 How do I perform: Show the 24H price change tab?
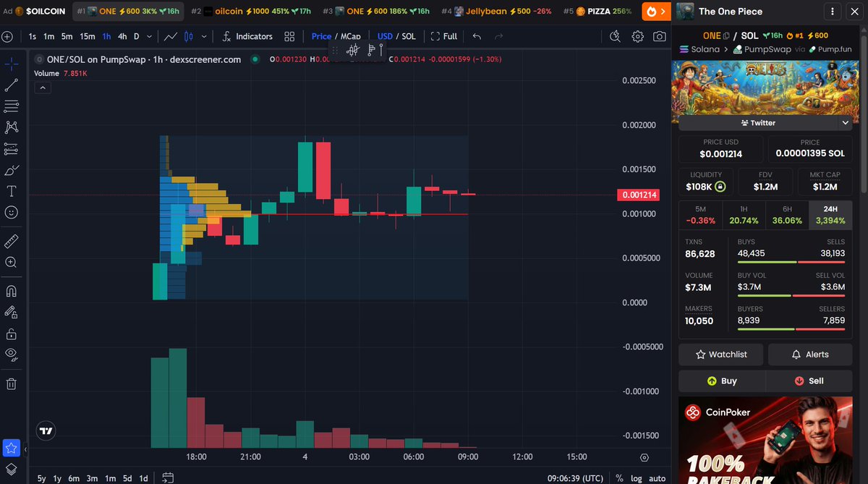tap(830, 216)
